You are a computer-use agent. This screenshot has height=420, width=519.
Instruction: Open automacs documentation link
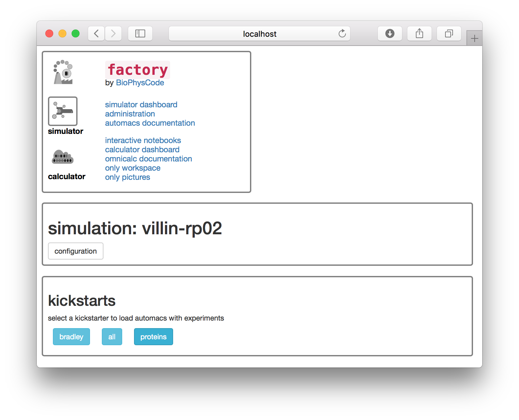pos(150,123)
